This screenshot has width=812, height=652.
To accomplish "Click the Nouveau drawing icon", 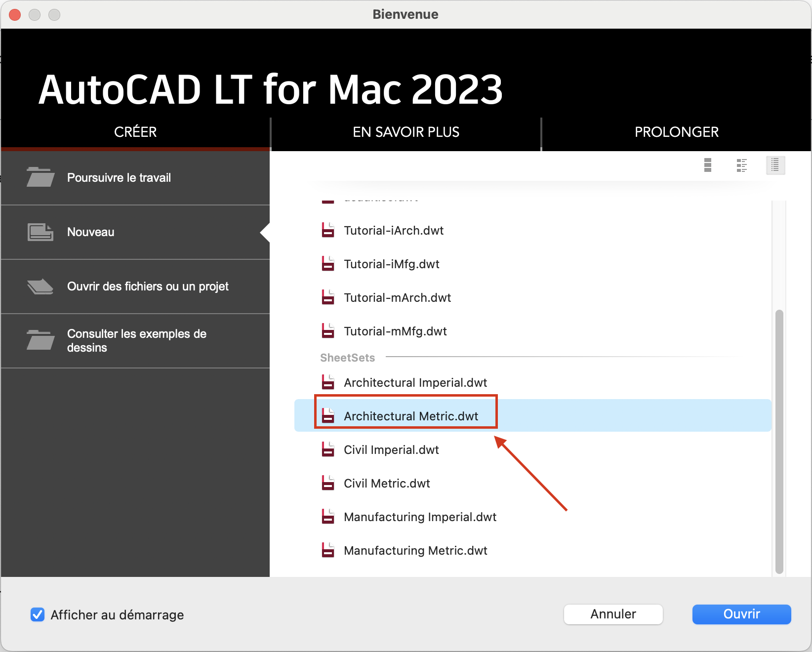I will click(x=41, y=232).
